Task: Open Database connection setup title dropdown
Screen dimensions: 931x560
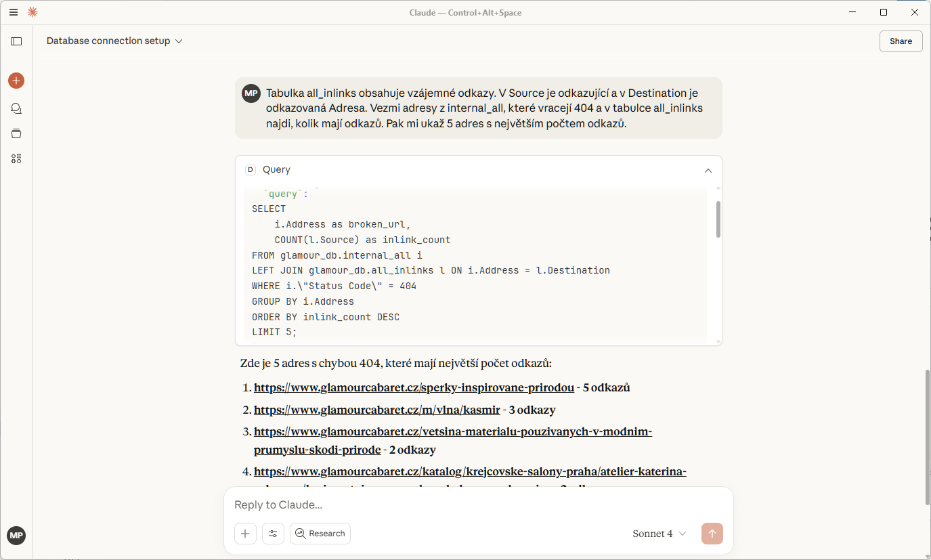Action: pyautogui.click(x=114, y=41)
